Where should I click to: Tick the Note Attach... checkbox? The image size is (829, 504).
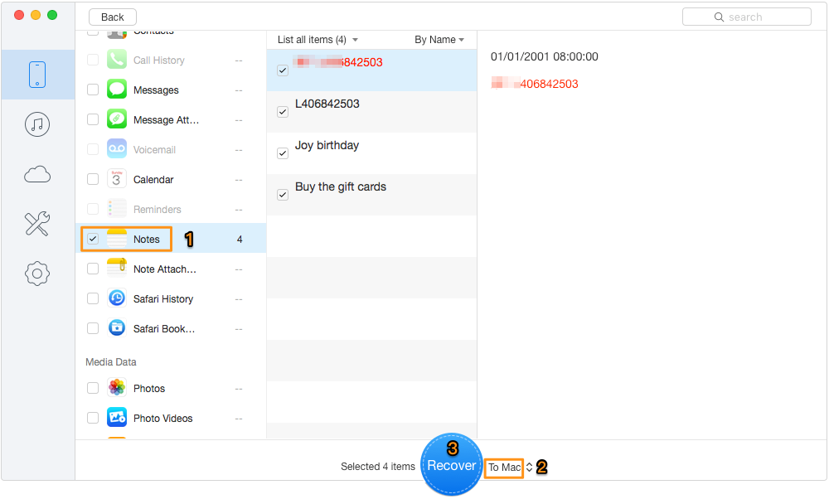click(93, 269)
